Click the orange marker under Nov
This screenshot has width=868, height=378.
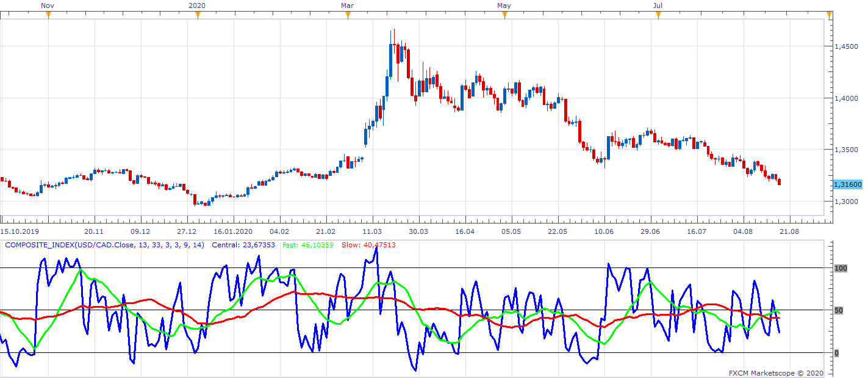(48, 15)
